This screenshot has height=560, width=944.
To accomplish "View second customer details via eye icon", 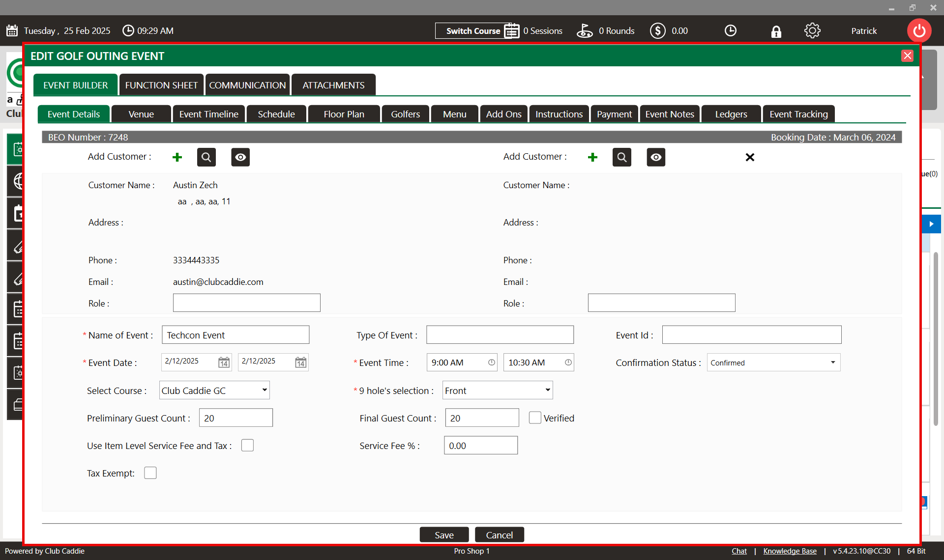I will 656,157.
